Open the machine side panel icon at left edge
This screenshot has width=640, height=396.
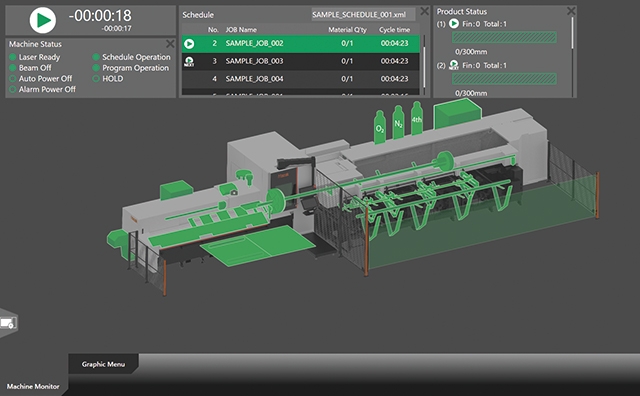(8, 323)
